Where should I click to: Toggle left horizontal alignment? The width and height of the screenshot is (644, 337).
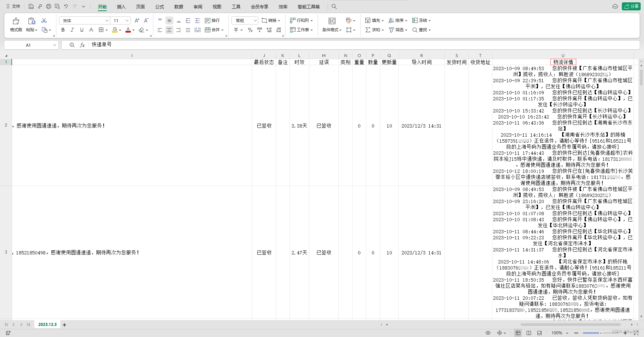[160, 30]
